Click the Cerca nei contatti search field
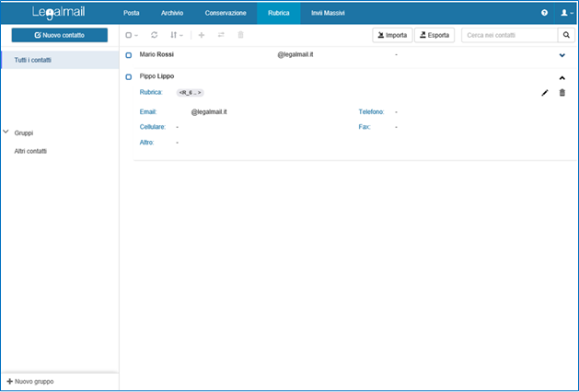Viewport: 579px width, 392px height. (x=509, y=35)
